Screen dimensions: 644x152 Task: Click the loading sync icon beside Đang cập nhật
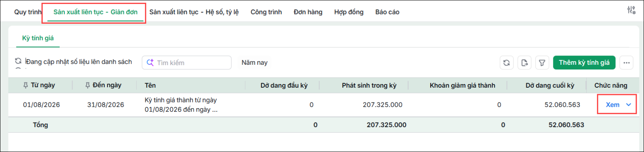point(18,61)
